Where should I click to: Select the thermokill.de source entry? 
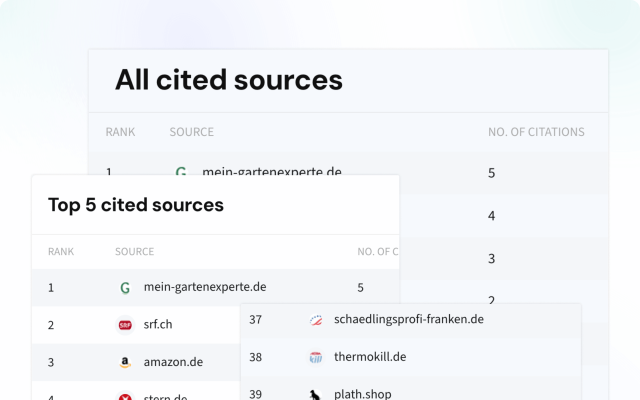pyautogui.click(x=370, y=357)
